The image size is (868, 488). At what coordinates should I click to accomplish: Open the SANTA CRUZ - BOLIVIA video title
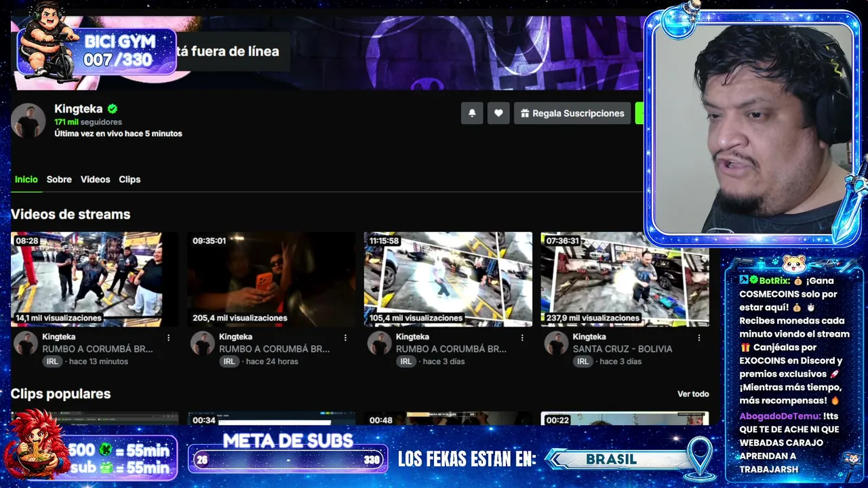tap(623, 349)
